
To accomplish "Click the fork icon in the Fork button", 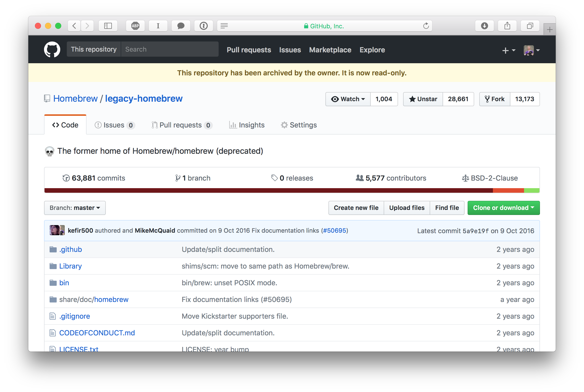I will [x=487, y=99].
